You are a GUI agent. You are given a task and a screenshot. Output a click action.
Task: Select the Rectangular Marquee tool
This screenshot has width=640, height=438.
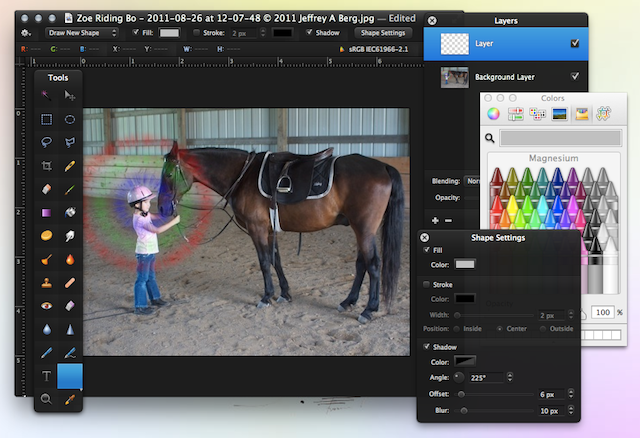pos(47,119)
